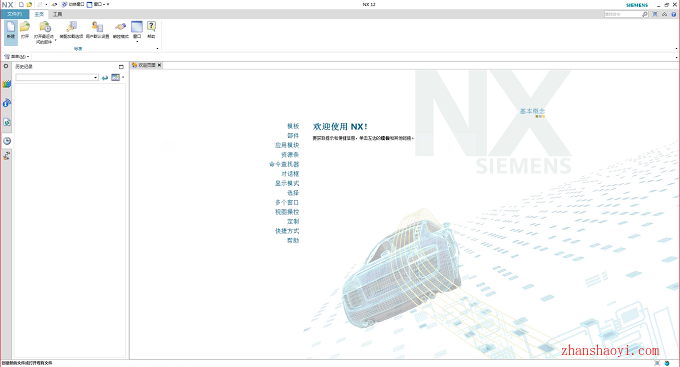Screen dimensions: 680x367
Task: Open the Menu (菜单) dropdown below ribbon
Action: coord(17,56)
